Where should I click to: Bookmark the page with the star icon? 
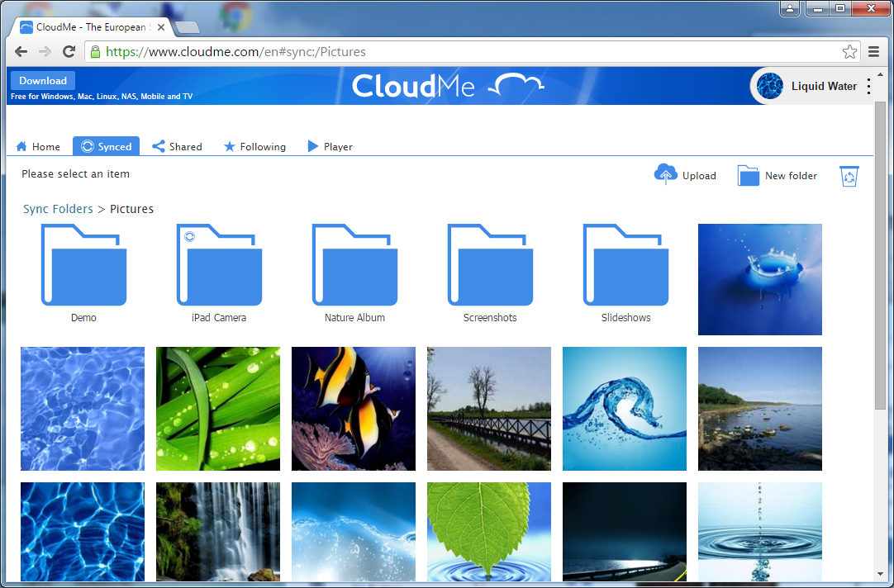[849, 51]
